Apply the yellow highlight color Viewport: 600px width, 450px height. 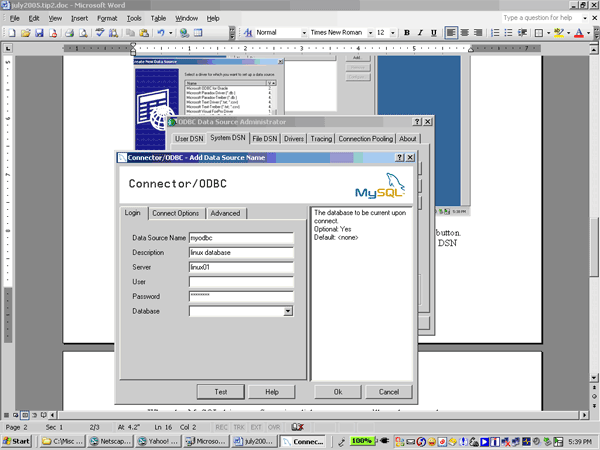point(559,33)
